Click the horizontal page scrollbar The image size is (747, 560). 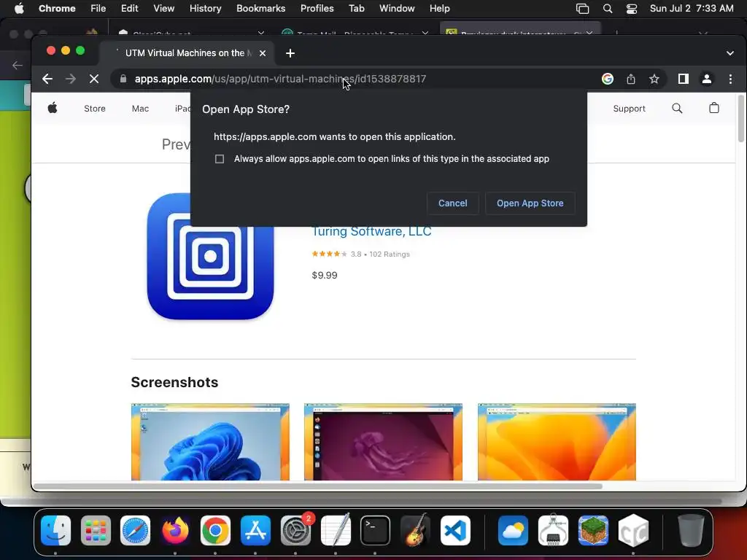point(318,486)
